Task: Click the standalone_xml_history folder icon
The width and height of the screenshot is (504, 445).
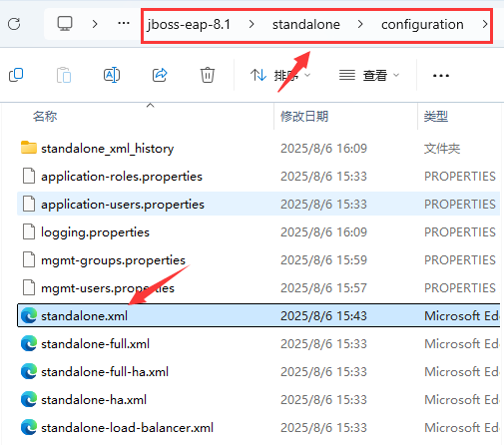Action: point(29,148)
